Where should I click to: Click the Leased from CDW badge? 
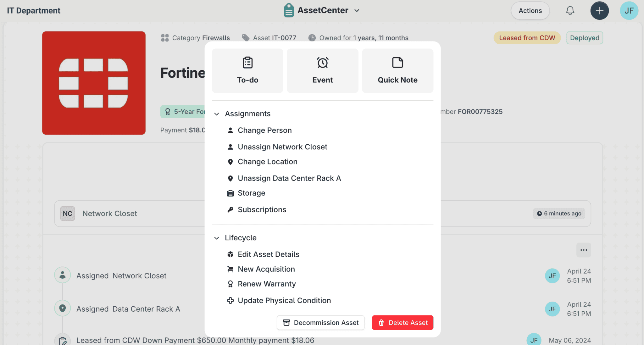click(x=527, y=38)
